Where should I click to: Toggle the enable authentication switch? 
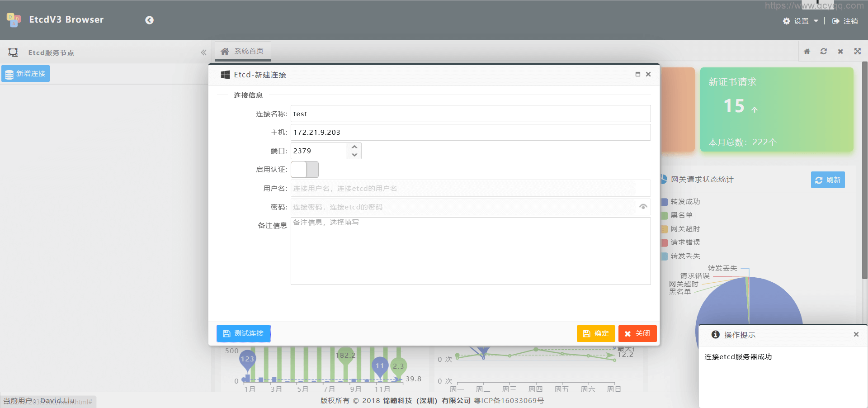click(x=305, y=170)
